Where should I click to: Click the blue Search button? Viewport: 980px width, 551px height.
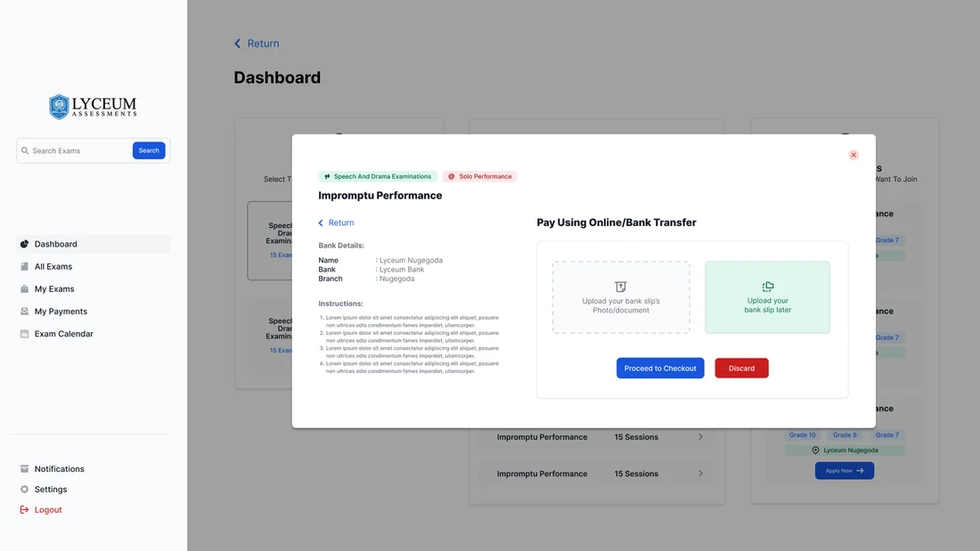(149, 150)
